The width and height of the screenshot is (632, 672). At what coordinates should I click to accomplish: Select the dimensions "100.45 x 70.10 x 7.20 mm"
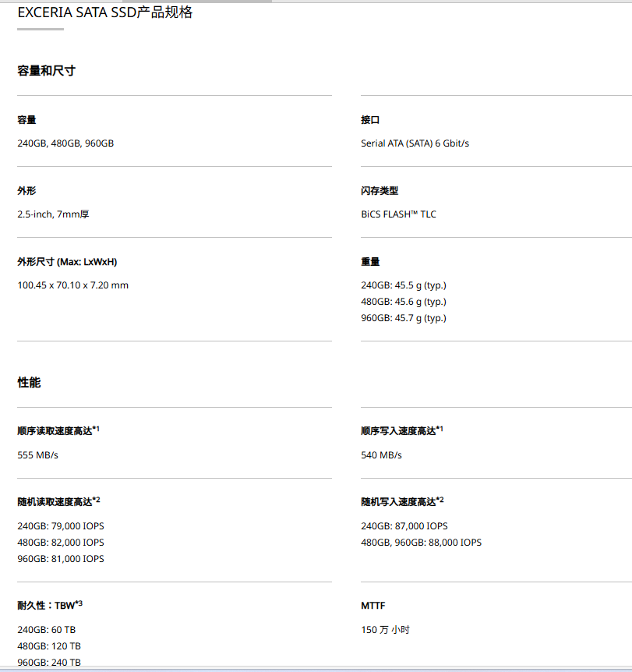point(72,285)
